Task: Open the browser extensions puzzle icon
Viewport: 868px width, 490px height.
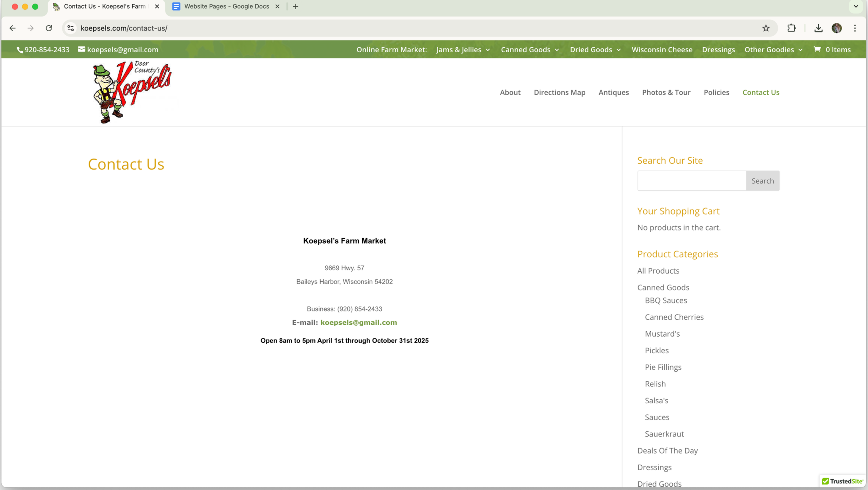Action: pos(791,28)
